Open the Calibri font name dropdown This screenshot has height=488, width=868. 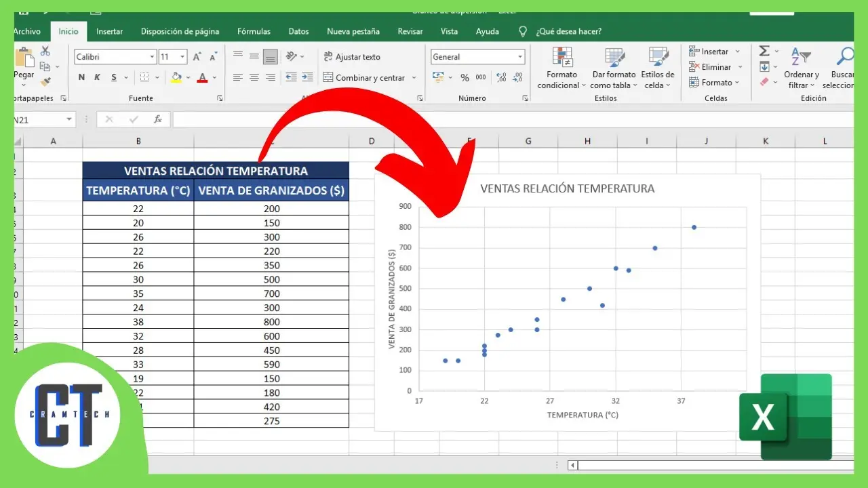(152, 57)
